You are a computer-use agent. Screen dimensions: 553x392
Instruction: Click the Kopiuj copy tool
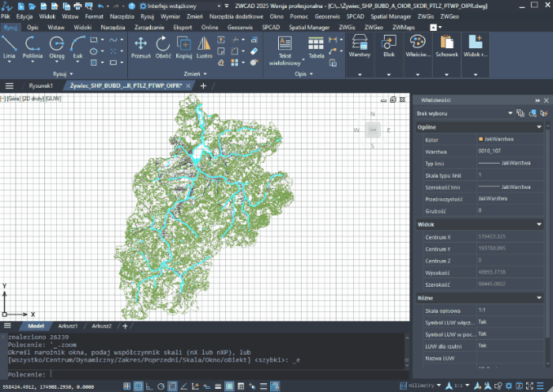[184, 46]
